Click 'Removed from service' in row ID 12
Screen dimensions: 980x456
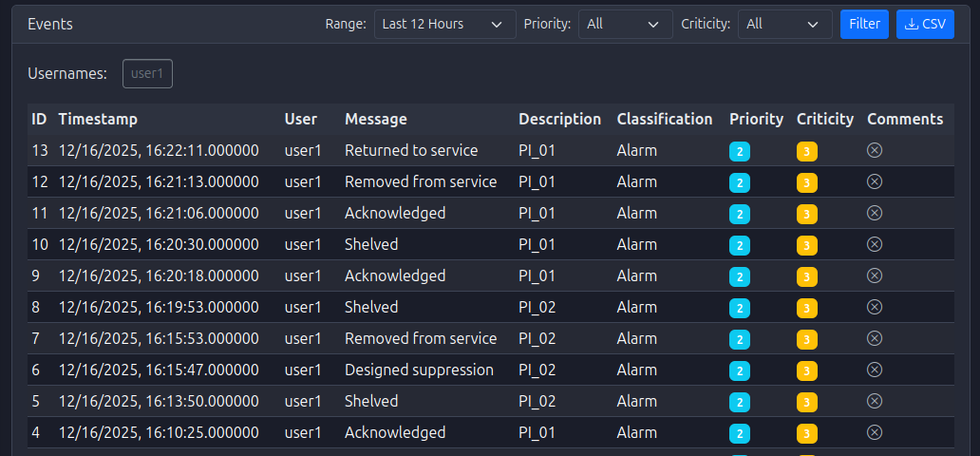tap(421, 181)
